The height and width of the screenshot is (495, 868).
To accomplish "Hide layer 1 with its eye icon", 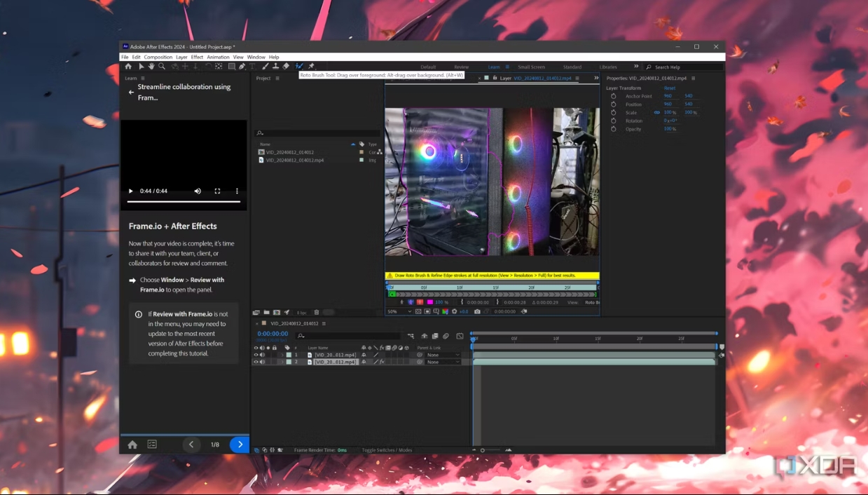I will pos(256,355).
